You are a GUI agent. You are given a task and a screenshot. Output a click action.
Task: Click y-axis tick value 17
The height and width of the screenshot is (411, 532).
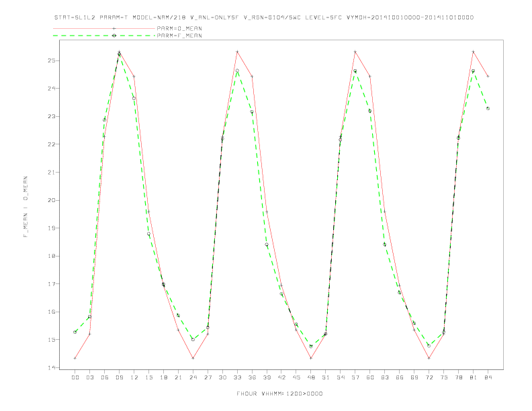(51, 284)
